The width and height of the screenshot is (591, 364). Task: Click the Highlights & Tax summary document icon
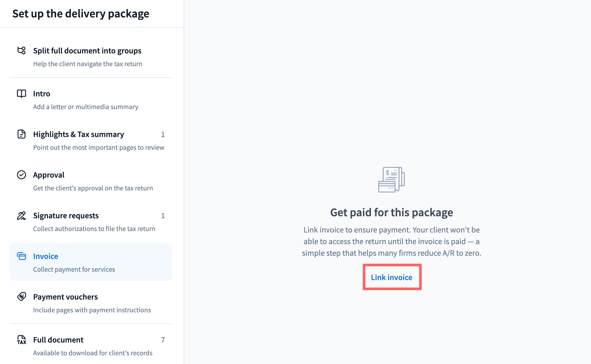22,134
